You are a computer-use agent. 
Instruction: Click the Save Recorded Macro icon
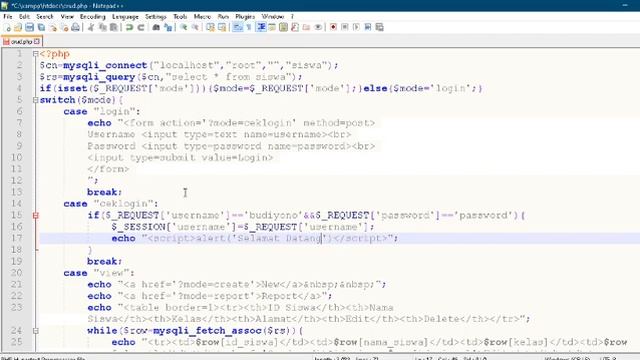[x=380, y=27]
